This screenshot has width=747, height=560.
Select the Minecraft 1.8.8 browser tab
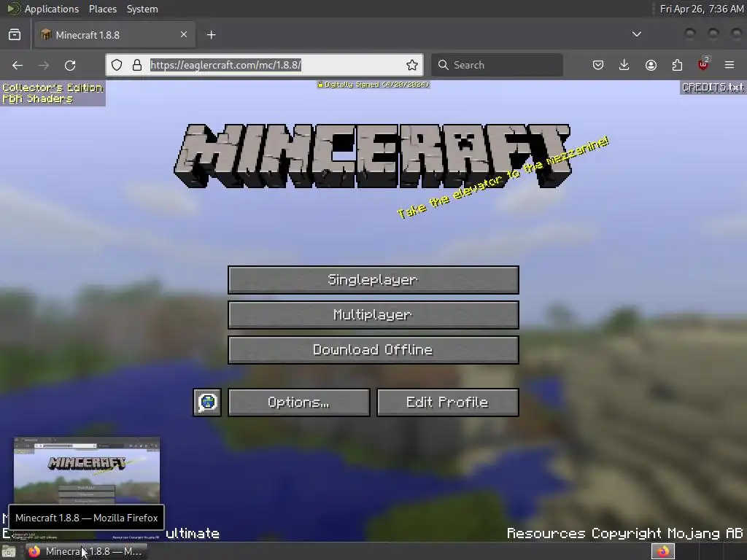[x=115, y=35]
